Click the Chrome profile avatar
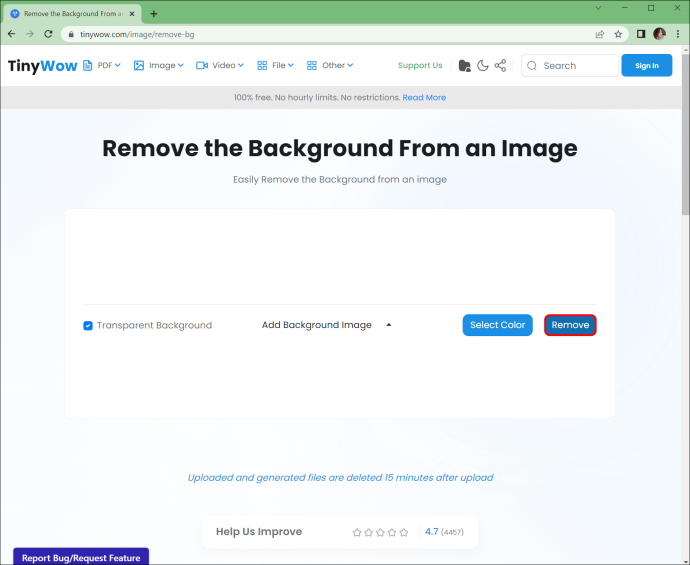Image resolution: width=690 pixels, height=565 pixels. 659,34
